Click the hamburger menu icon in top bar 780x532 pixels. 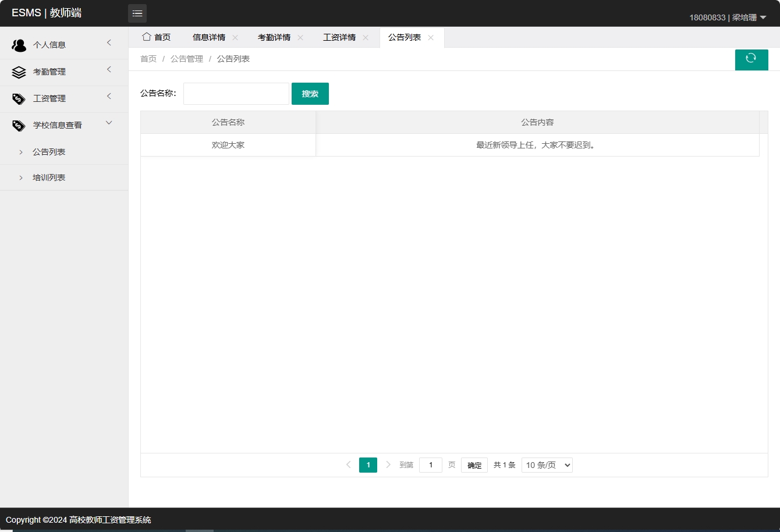137,13
